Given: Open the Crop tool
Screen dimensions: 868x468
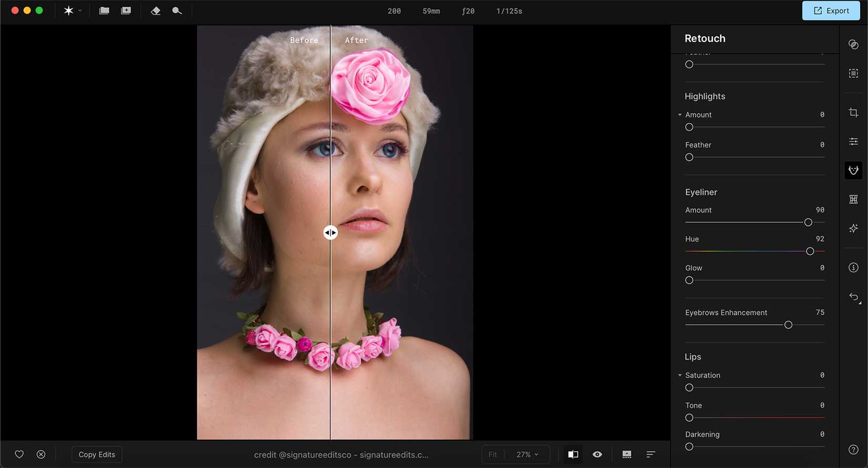Looking at the screenshot, I should (853, 113).
